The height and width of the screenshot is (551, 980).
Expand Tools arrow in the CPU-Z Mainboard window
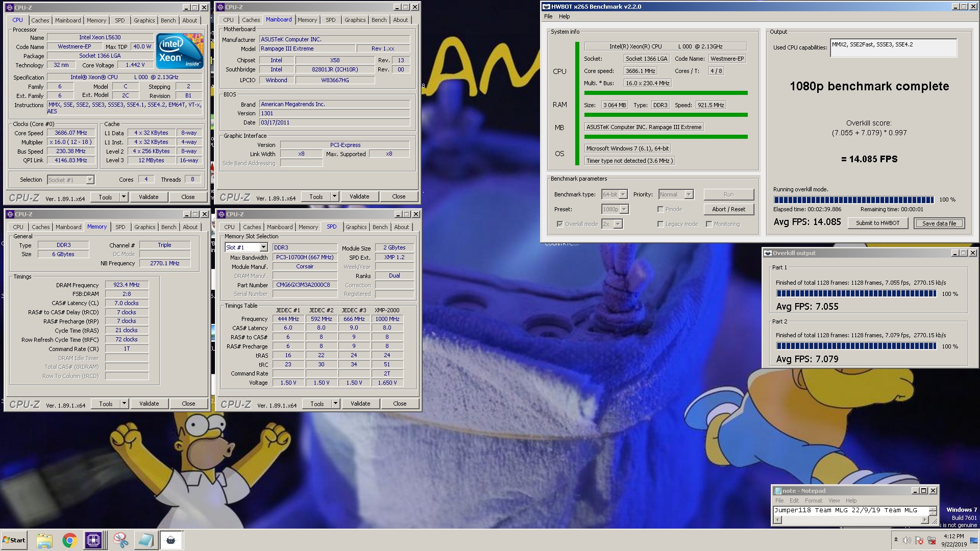(334, 196)
